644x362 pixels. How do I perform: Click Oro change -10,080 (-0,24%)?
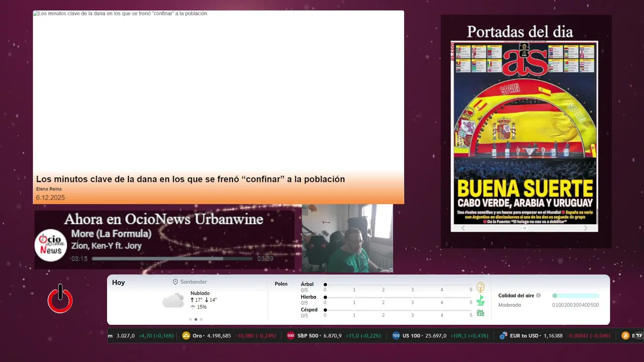pos(256,335)
